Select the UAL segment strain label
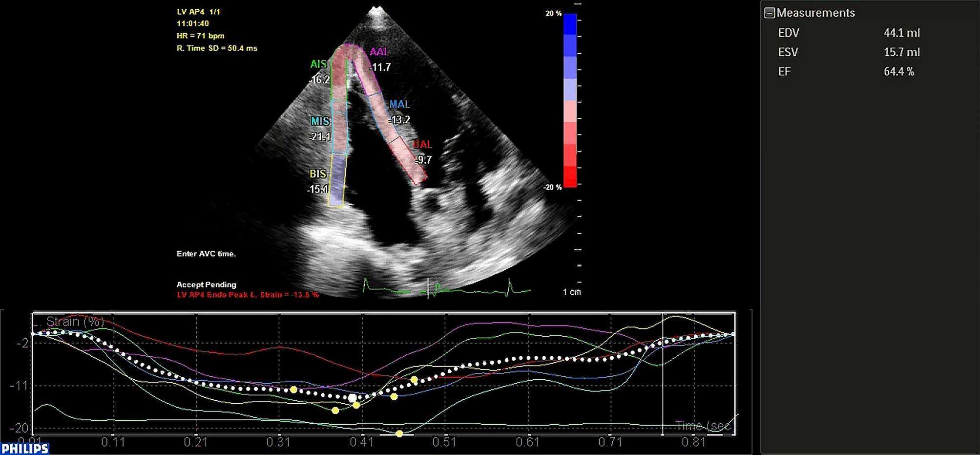The image size is (980, 455). click(x=422, y=144)
